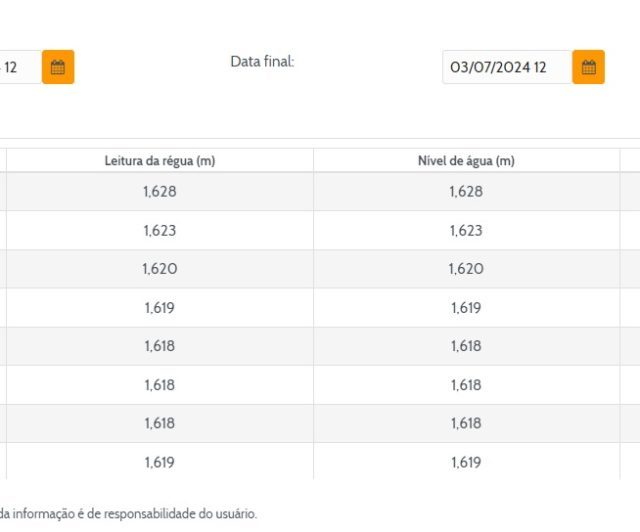Click the 1,623 value under Leitura da régua

[159, 230]
